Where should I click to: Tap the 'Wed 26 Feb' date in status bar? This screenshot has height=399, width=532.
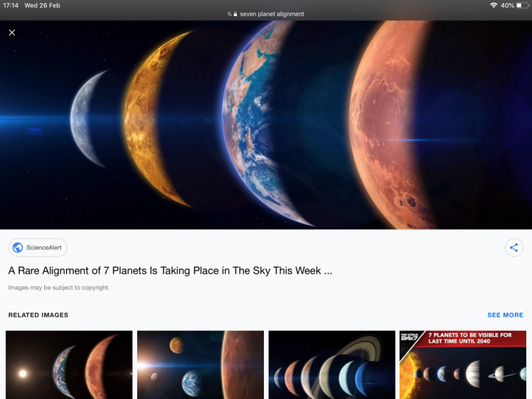pyautogui.click(x=42, y=5)
